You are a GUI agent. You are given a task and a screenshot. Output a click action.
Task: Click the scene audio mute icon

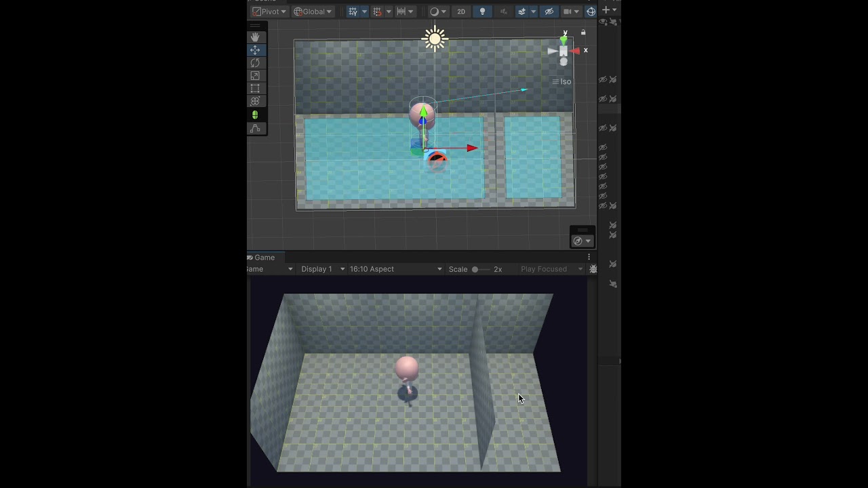tap(503, 12)
